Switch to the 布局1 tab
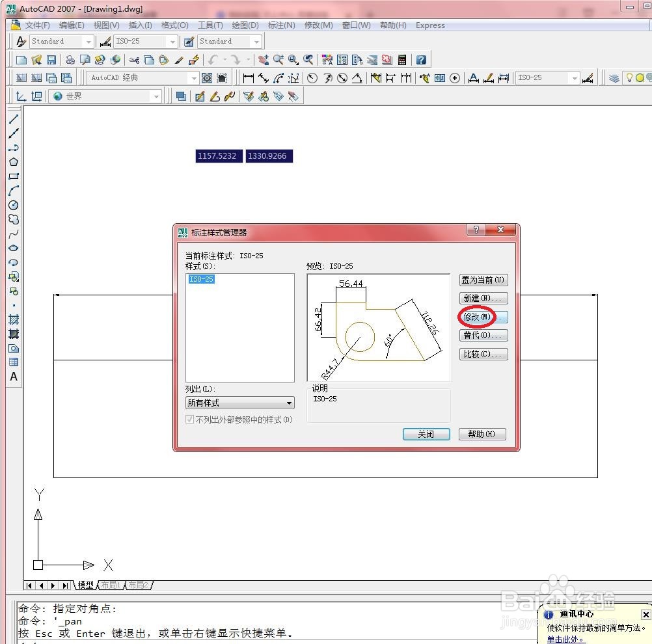This screenshot has width=652, height=644. coord(111,585)
